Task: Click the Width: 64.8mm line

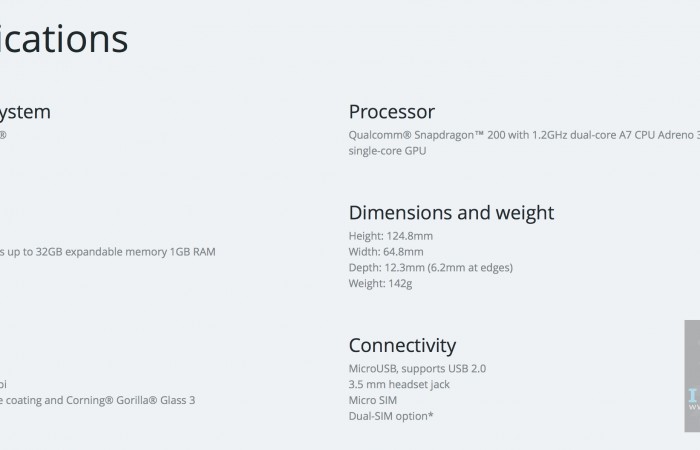Action: click(x=385, y=252)
